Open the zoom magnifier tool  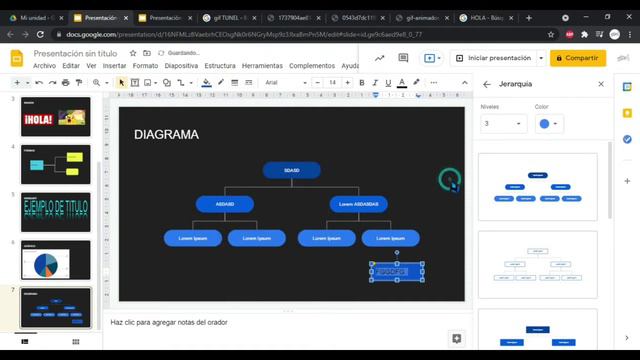(x=96, y=83)
